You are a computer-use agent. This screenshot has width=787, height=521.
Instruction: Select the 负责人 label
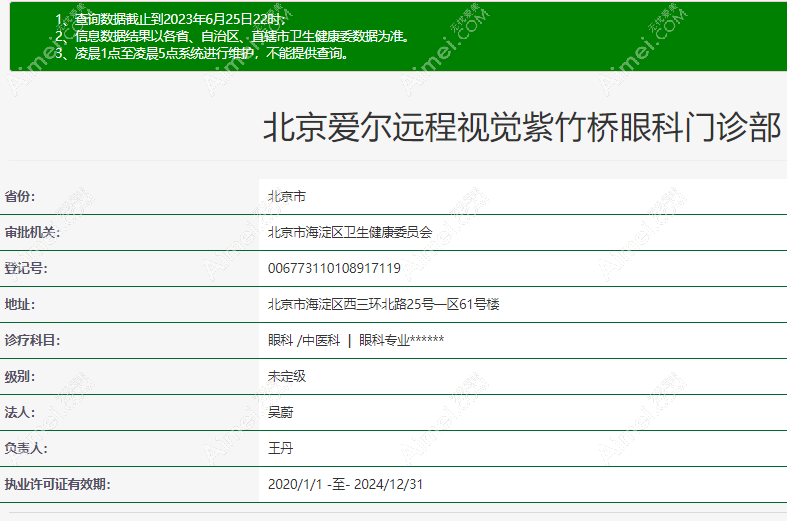tap(26, 448)
